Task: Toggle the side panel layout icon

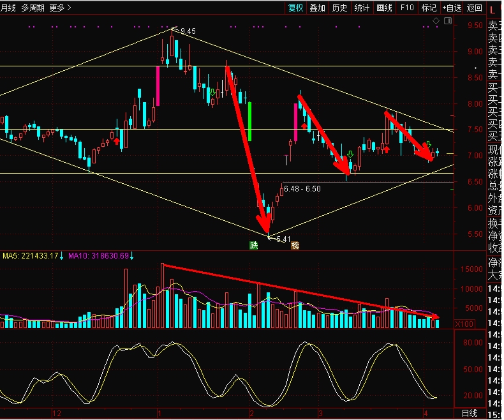Action: tap(448, 21)
